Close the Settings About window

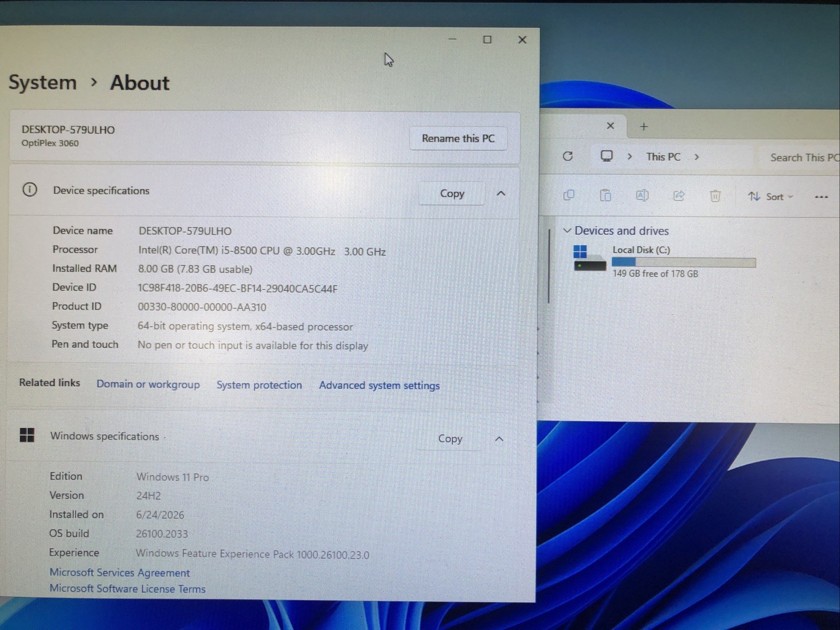(x=522, y=40)
